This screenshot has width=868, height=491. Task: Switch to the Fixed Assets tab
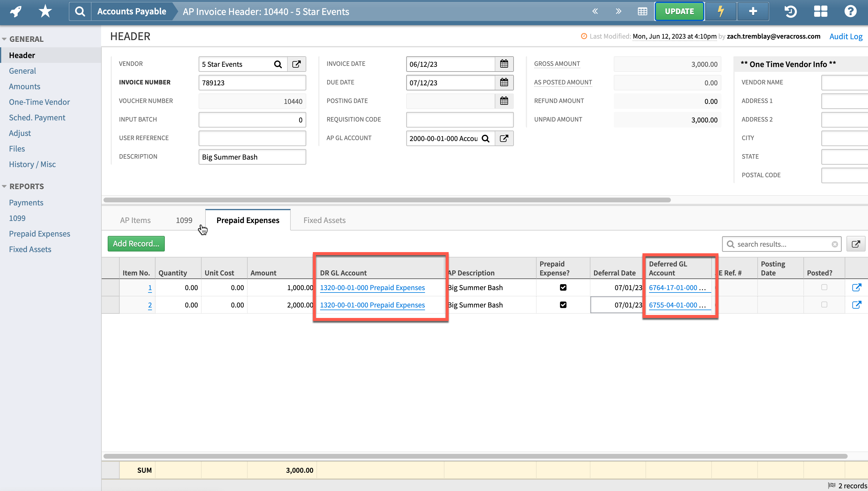[324, 220]
